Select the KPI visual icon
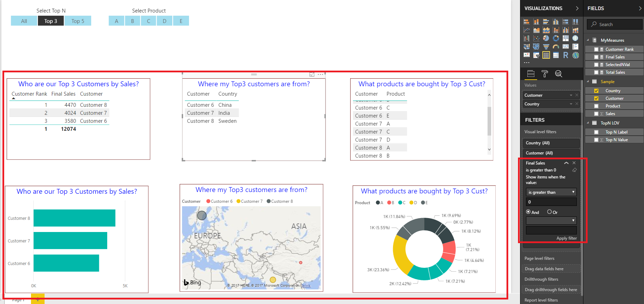This screenshot has width=644, height=304. (x=527, y=55)
